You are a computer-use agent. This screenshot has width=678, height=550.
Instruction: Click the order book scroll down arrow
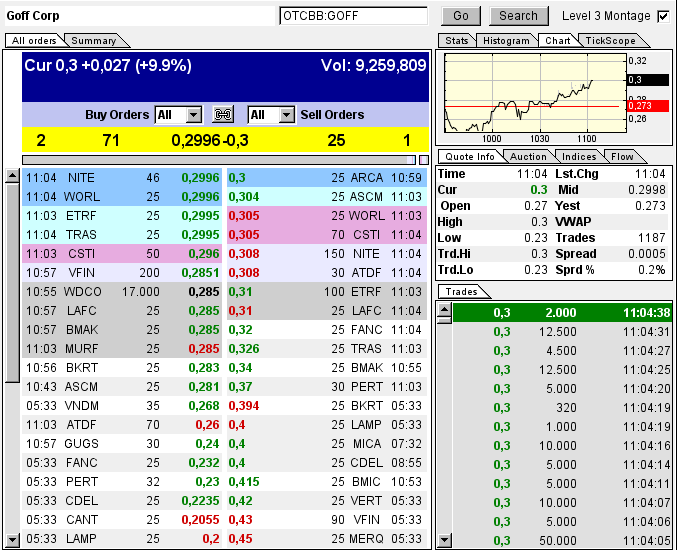coord(12,540)
